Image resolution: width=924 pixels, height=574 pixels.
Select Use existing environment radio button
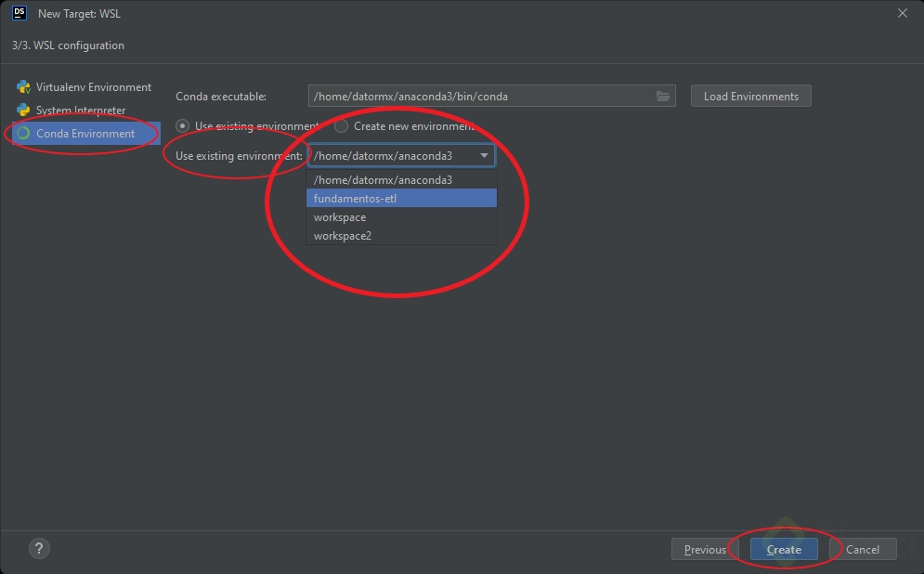(183, 126)
